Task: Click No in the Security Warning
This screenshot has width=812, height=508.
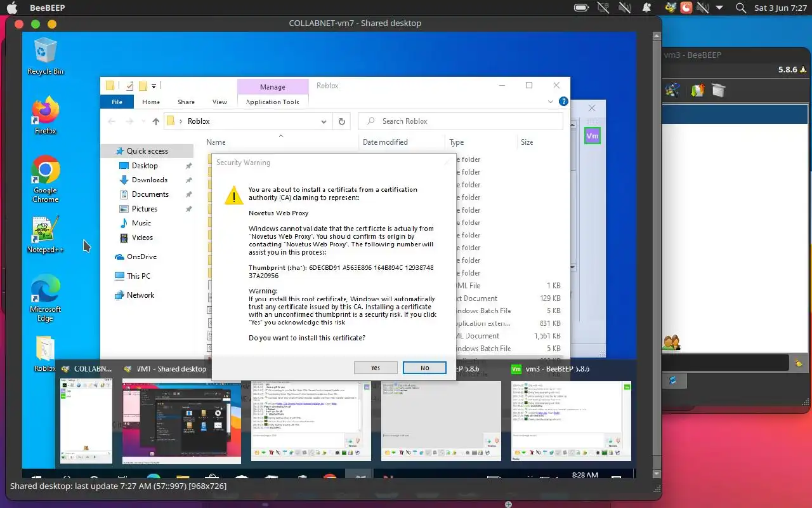Action: [x=424, y=368]
